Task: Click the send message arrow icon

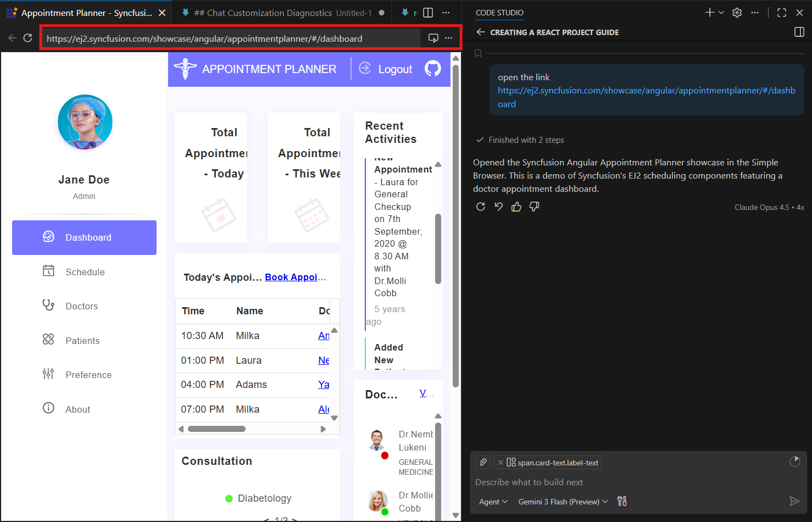Action: click(794, 501)
